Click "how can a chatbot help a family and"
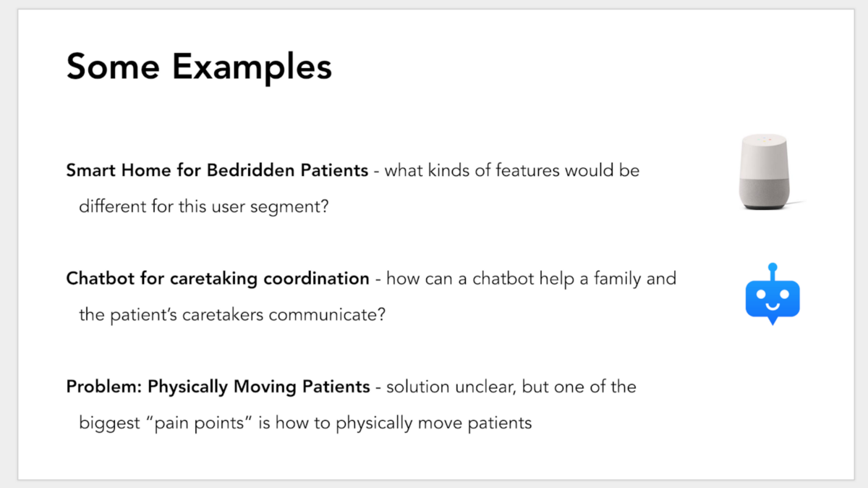 point(531,279)
